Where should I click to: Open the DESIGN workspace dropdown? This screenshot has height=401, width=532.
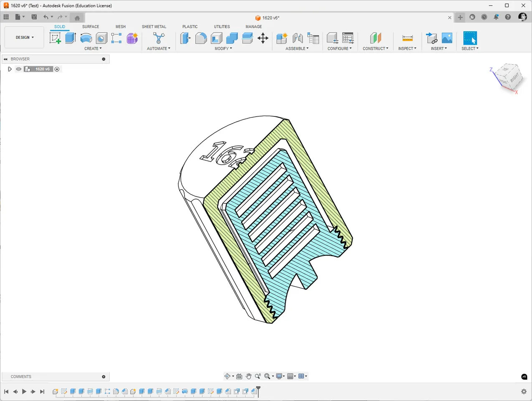tap(25, 38)
